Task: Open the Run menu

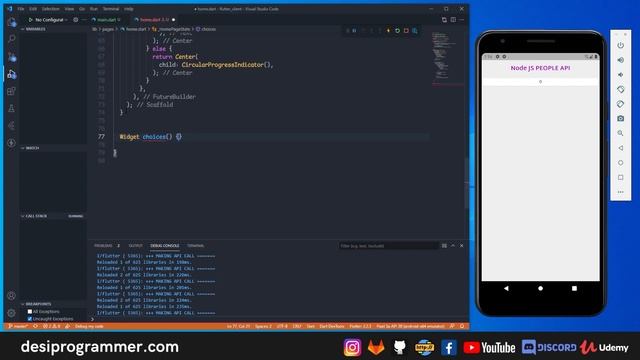Action: click(x=94, y=9)
